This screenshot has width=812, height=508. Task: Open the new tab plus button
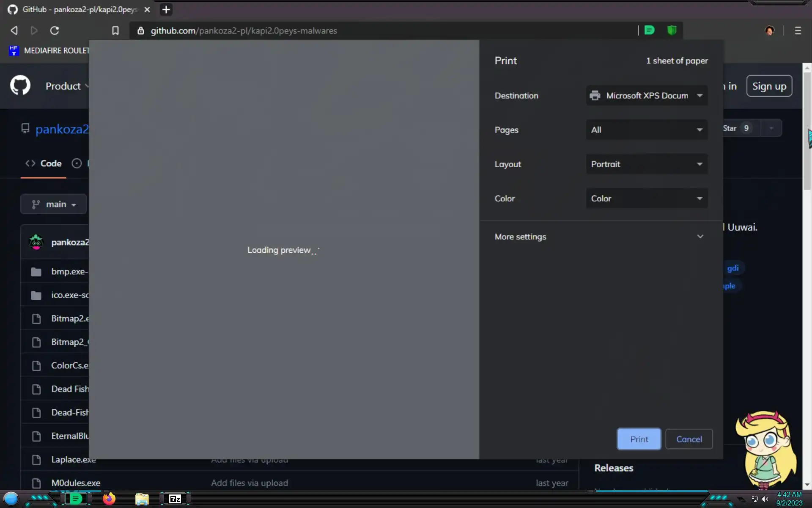tap(166, 9)
